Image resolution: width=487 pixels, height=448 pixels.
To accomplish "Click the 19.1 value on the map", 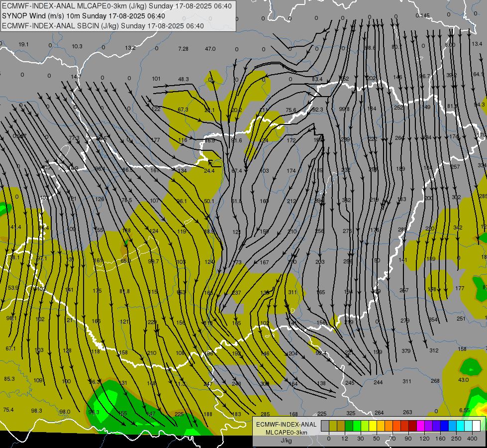I will point(23,44).
